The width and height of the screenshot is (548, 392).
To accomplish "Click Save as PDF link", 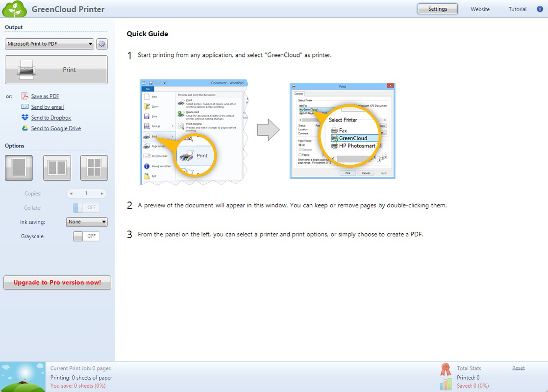I will (45, 96).
